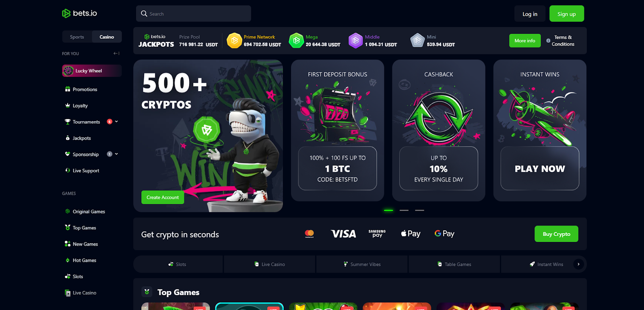Click the Middle jackpot purple coin icon
644x310 pixels.
click(x=356, y=41)
